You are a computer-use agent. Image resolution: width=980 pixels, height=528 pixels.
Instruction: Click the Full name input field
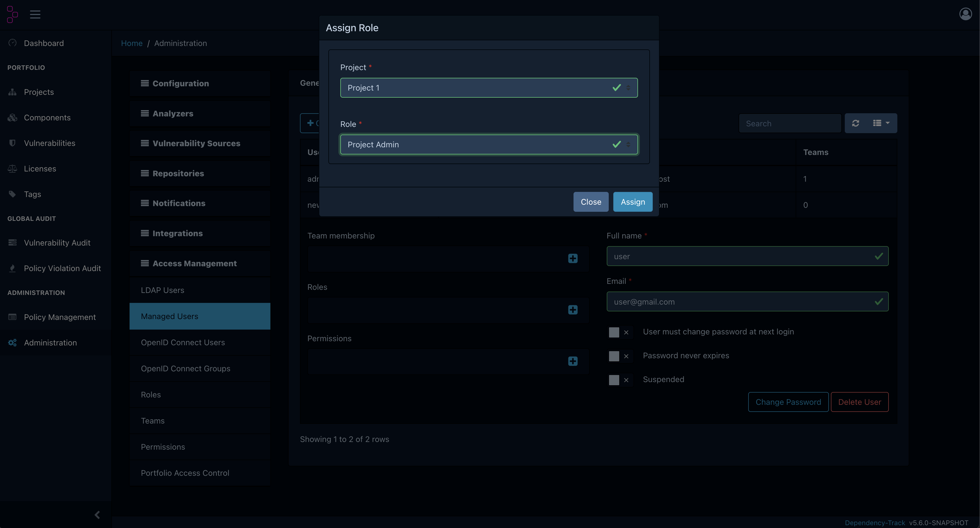pyautogui.click(x=747, y=256)
